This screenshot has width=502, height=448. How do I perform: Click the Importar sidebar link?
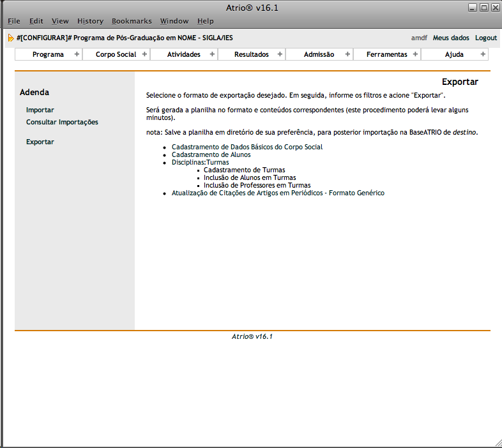coord(40,110)
